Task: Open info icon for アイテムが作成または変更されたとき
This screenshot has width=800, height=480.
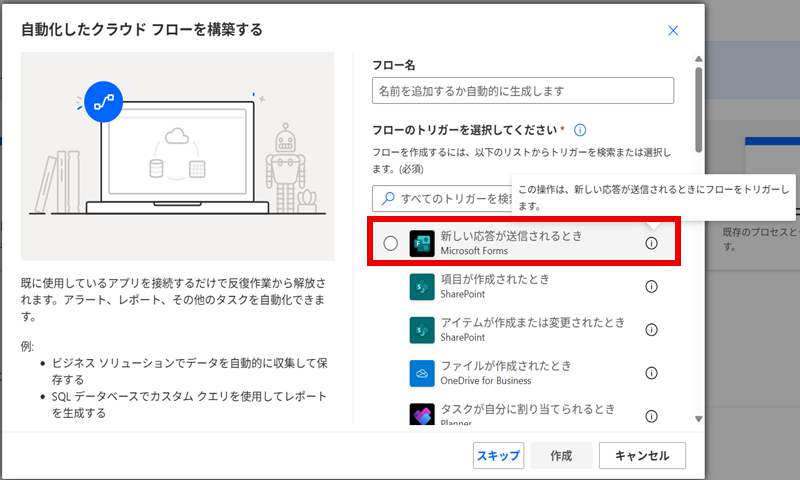Action: [651, 330]
